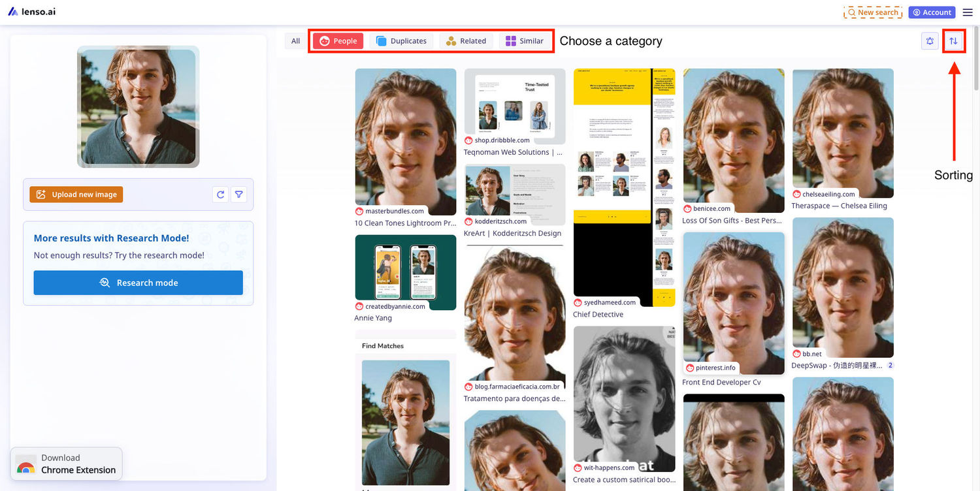Visit kodderitzsch.com source link
The width and height of the screenshot is (980, 491).
click(500, 222)
